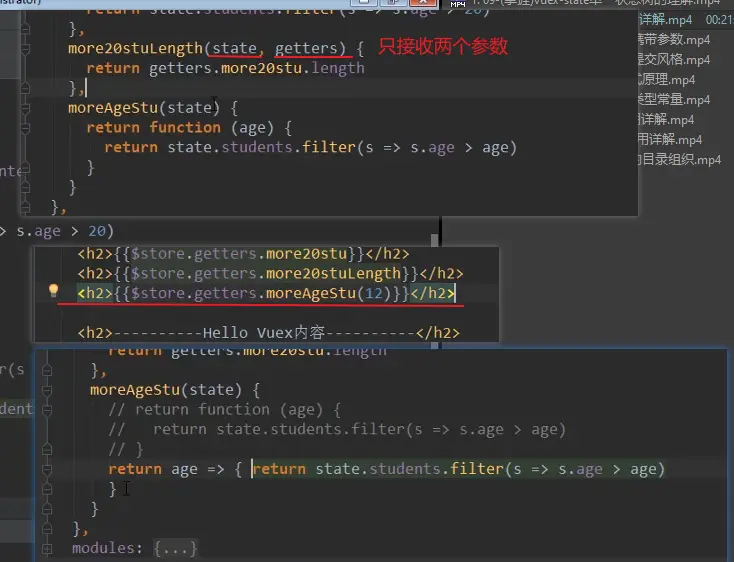
Task: Click the editor vertical scrollbar thumb beside template panel
Action: click(435, 240)
